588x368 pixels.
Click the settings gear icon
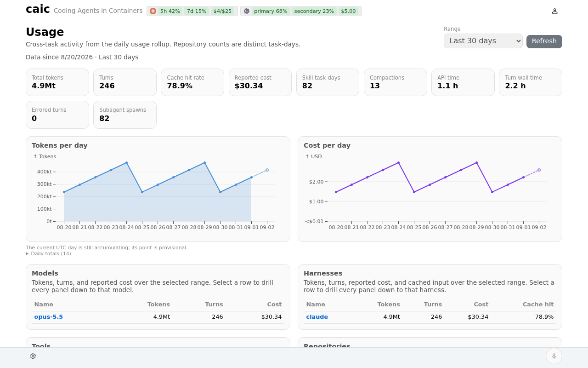33,356
